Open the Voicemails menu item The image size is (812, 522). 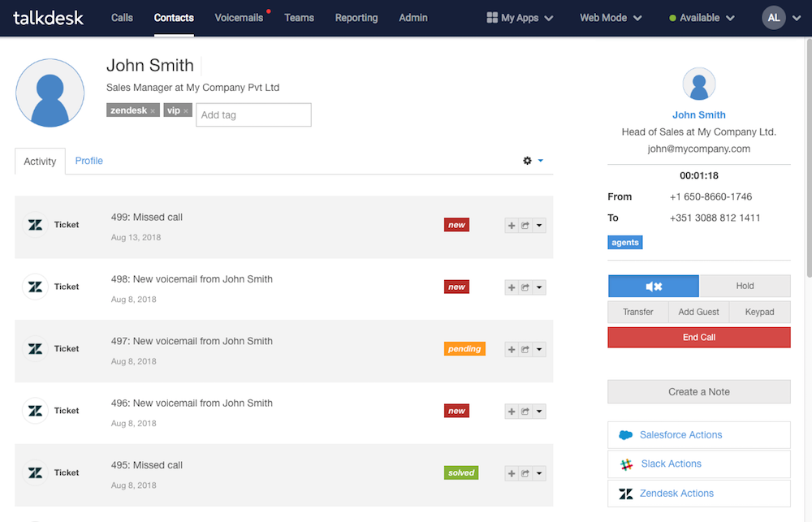(x=239, y=18)
